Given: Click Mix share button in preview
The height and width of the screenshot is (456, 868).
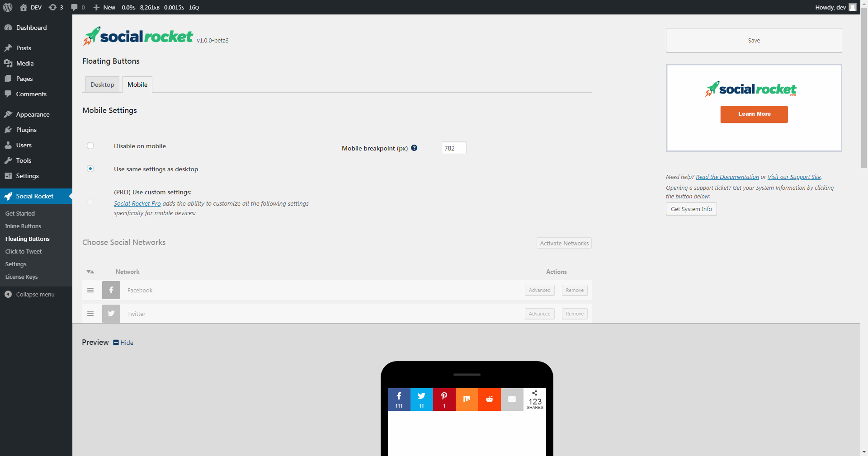Looking at the screenshot, I should tap(467, 400).
